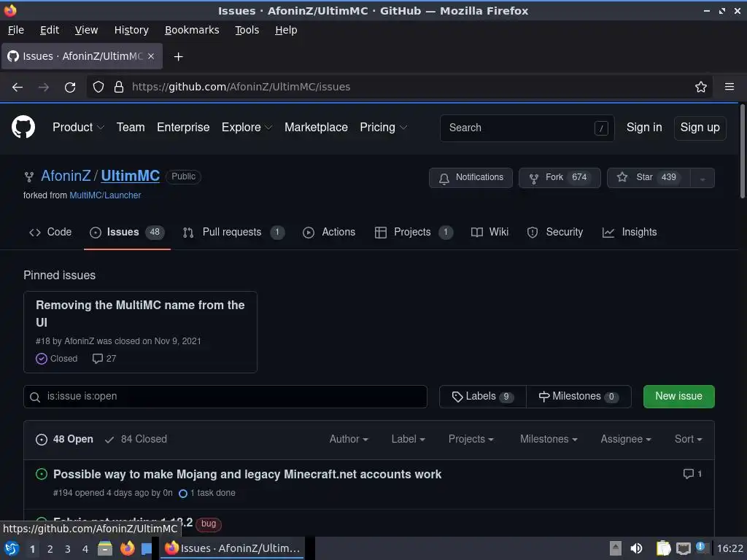This screenshot has width=747, height=560.
Task: Open the Assignee filter dropdown
Action: (625, 439)
